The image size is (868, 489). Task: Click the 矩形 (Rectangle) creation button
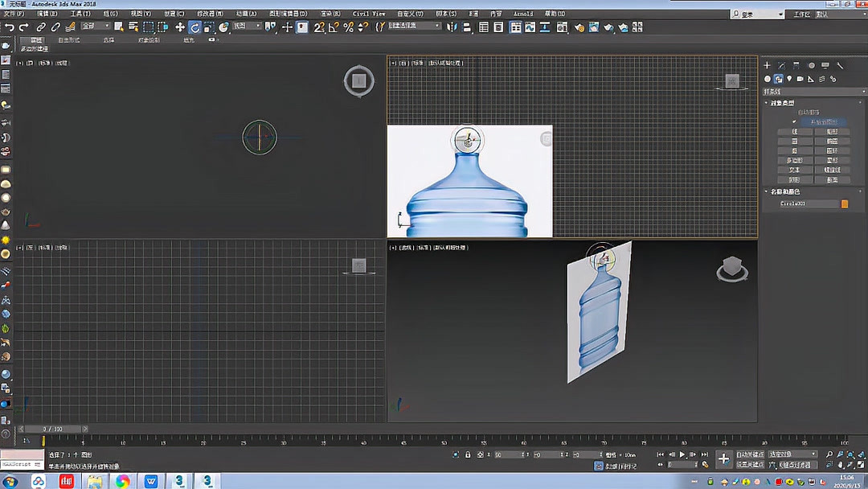pyautogui.click(x=831, y=131)
